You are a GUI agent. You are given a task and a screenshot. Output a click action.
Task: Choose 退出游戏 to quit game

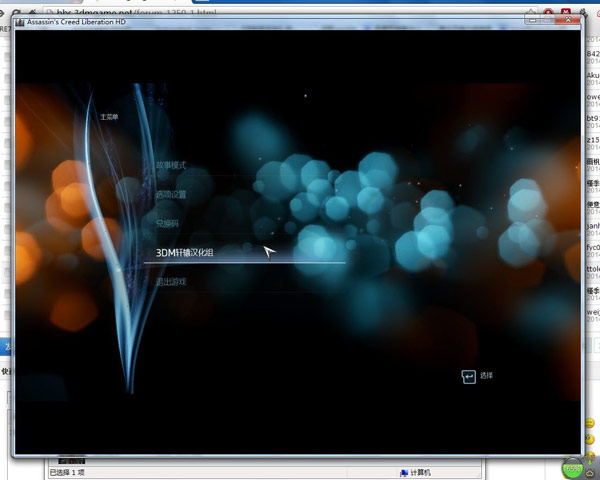click(171, 282)
